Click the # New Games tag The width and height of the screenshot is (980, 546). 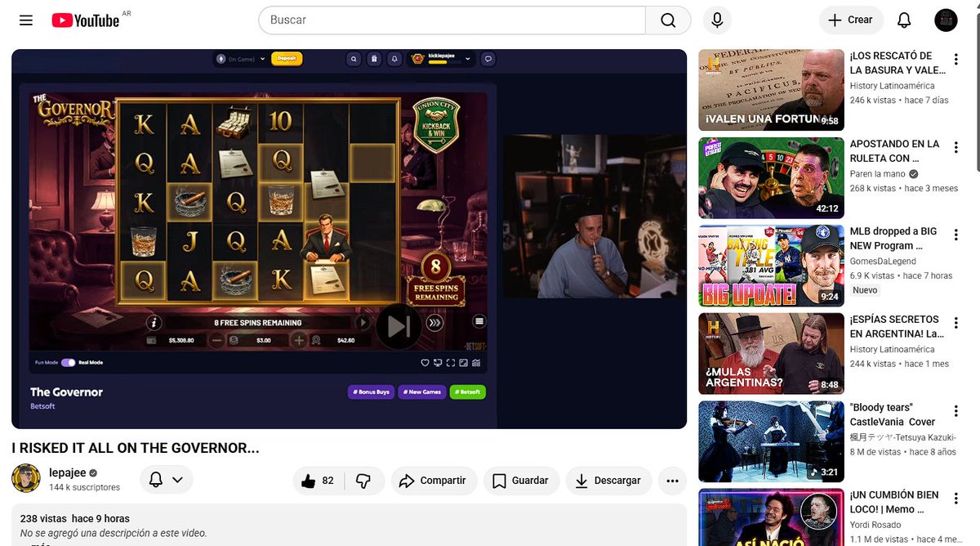point(422,392)
